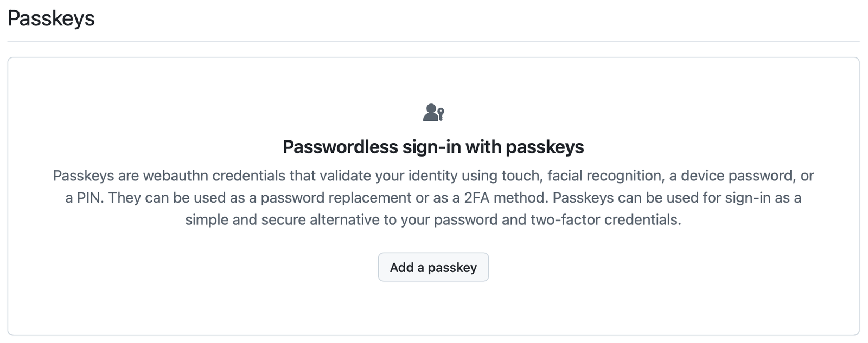The width and height of the screenshot is (868, 343).
Task: Click the word PIN in the description
Action: coord(90,198)
